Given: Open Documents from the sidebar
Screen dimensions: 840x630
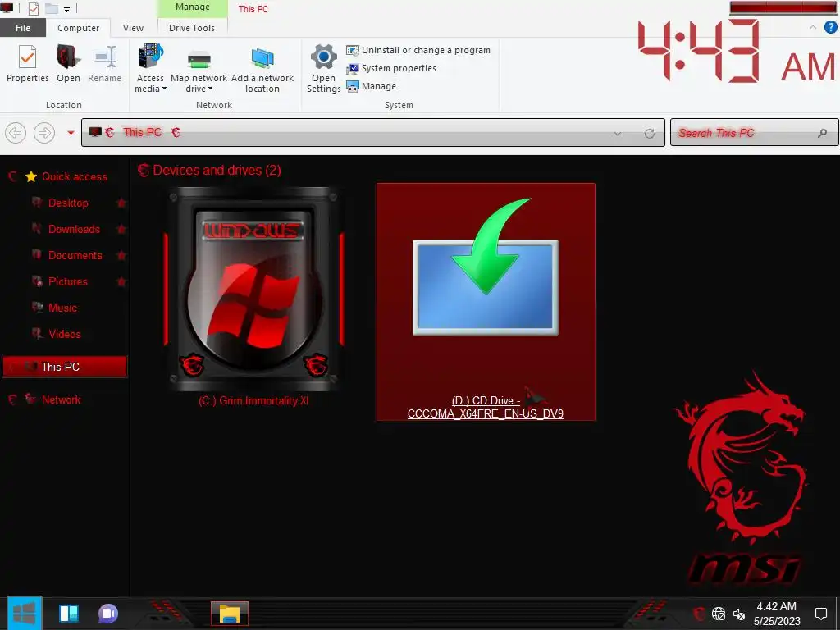Looking at the screenshot, I should click(75, 255).
